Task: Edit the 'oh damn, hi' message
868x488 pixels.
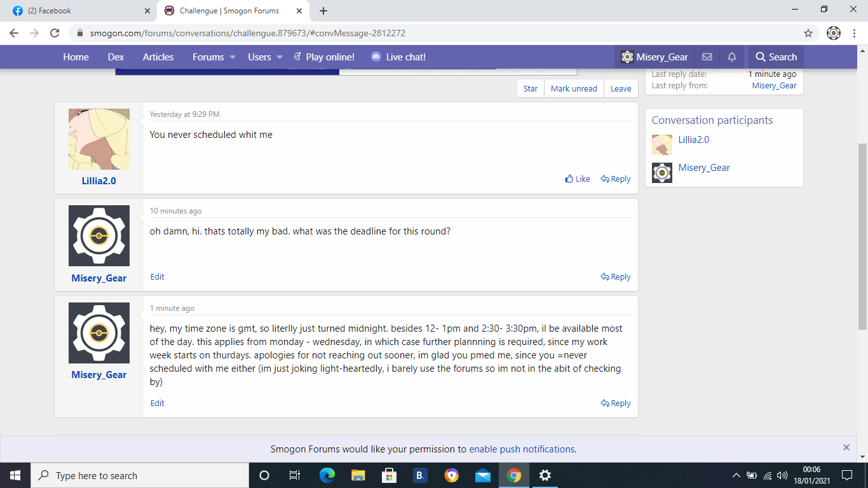Action: (157, 277)
